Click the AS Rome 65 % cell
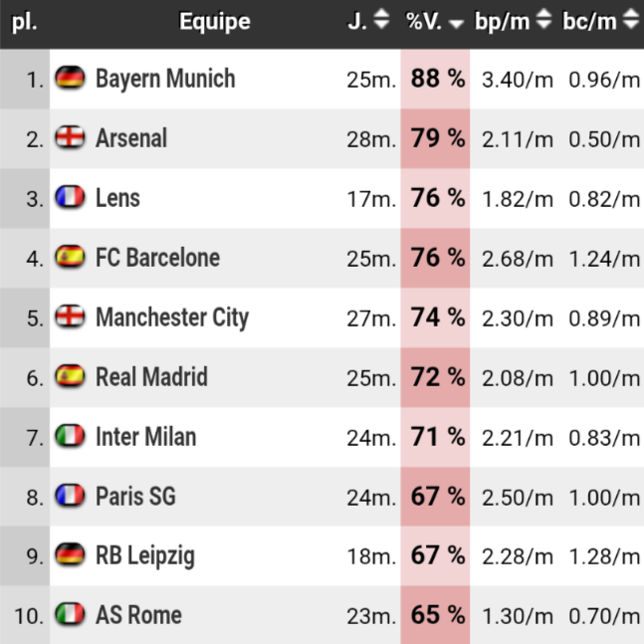644x644 pixels. [436, 615]
